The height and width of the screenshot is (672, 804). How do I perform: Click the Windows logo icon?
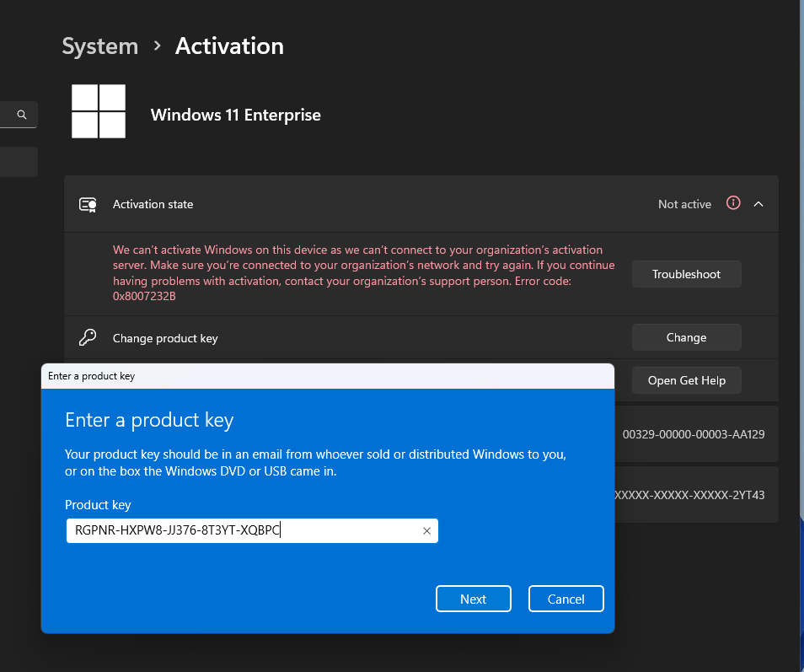coord(99,111)
